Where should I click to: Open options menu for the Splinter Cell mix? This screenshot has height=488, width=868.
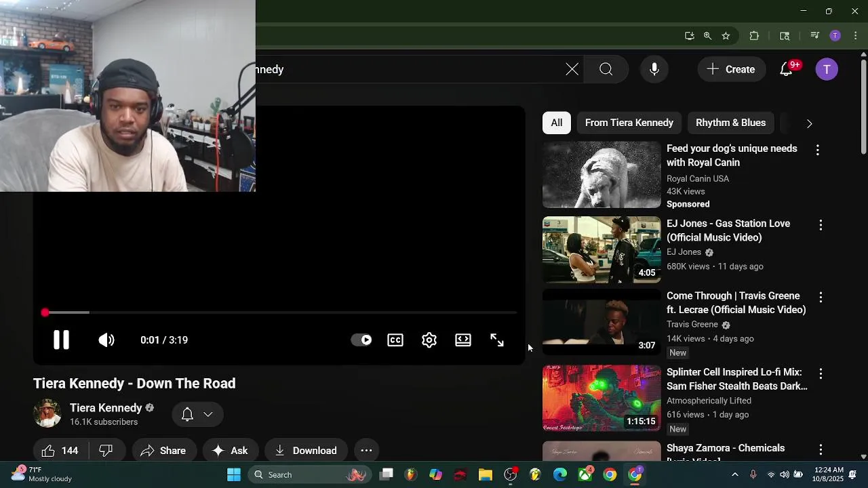click(x=821, y=373)
